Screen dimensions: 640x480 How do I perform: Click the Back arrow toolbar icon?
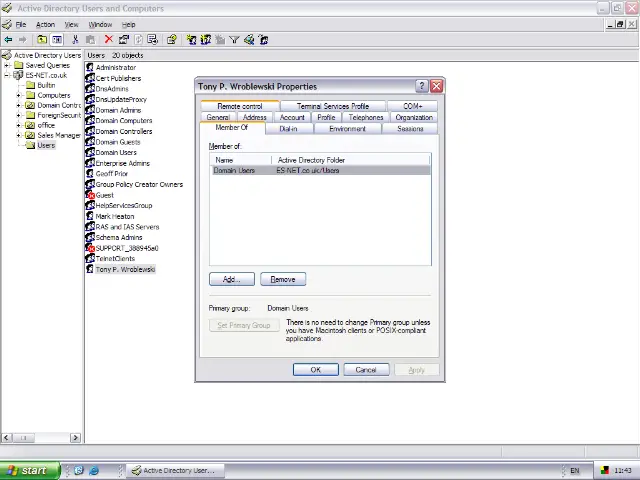point(8,40)
